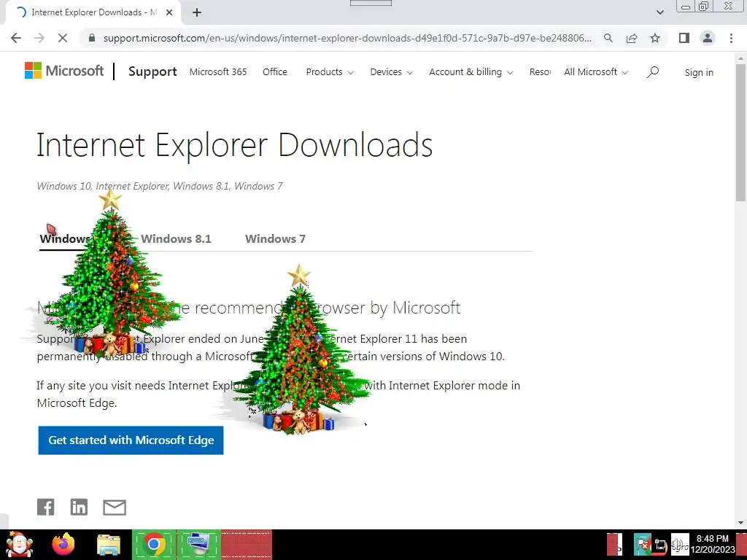
Task: Open the Microsoft site search magnifier
Action: coord(653,72)
